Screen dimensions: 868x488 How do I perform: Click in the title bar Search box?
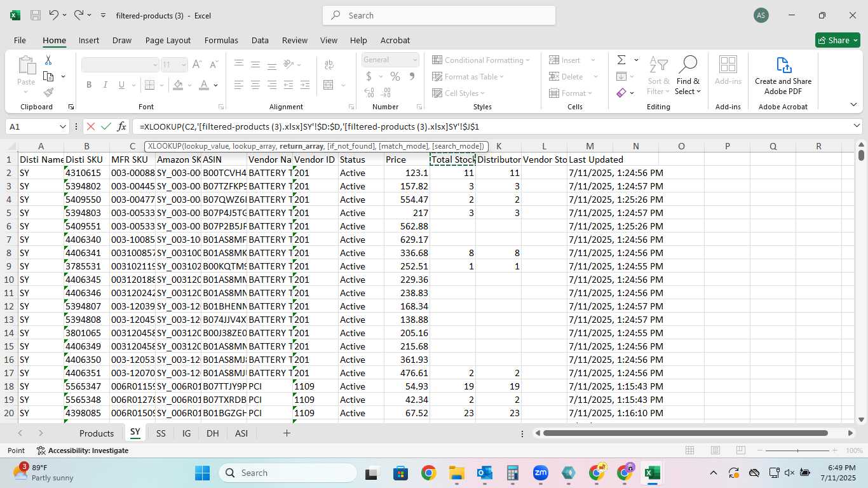(x=439, y=15)
